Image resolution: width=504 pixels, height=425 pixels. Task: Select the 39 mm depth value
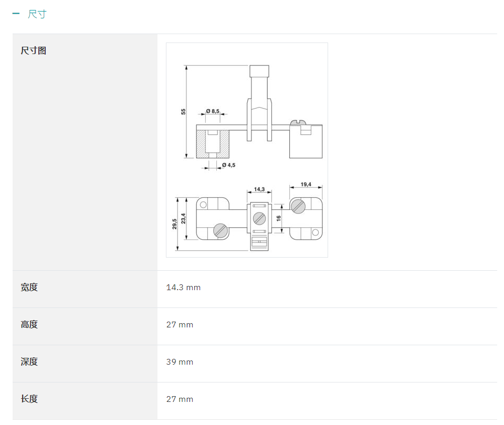coord(180,362)
